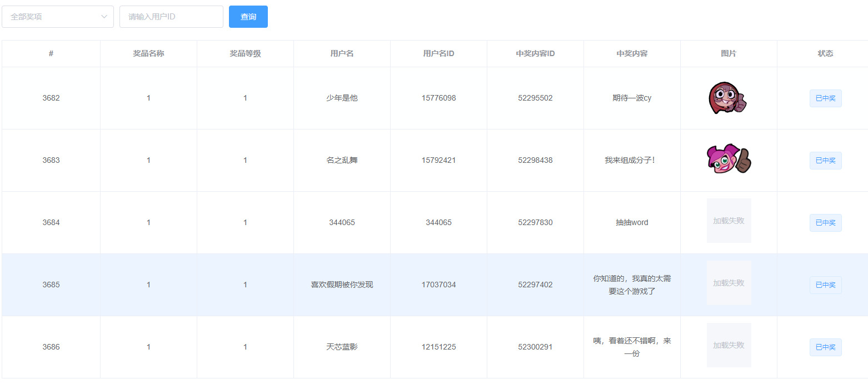Viewport: 868px width, 384px height.
Task: Click the 已中奖 status tag for row 3683
Action: point(825,161)
